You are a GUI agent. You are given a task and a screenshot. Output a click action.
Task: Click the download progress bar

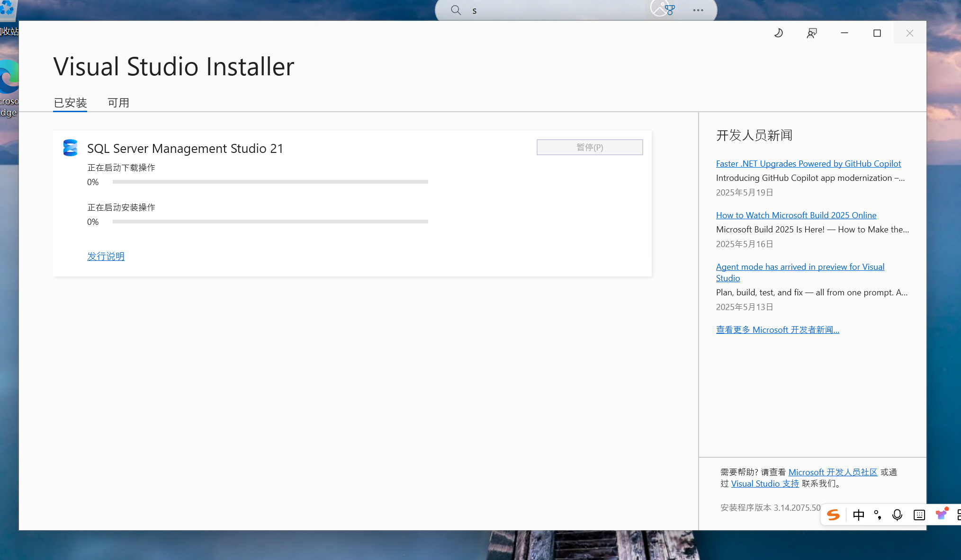(270, 182)
